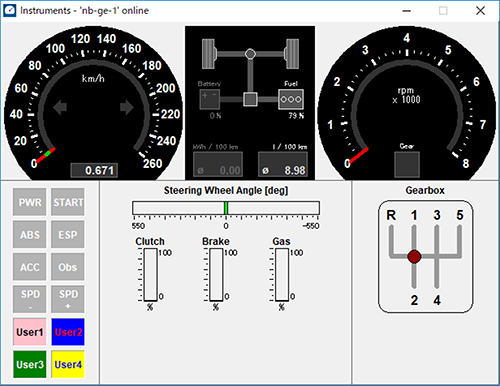Click the Clutch pedal percentage bar
Screen dimensions: 500x386
pyautogui.click(x=150, y=275)
